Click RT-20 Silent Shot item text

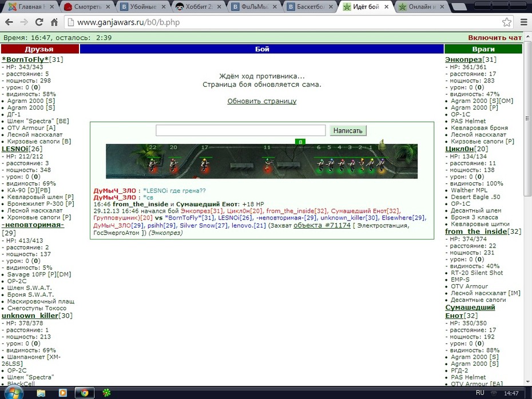(x=477, y=273)
